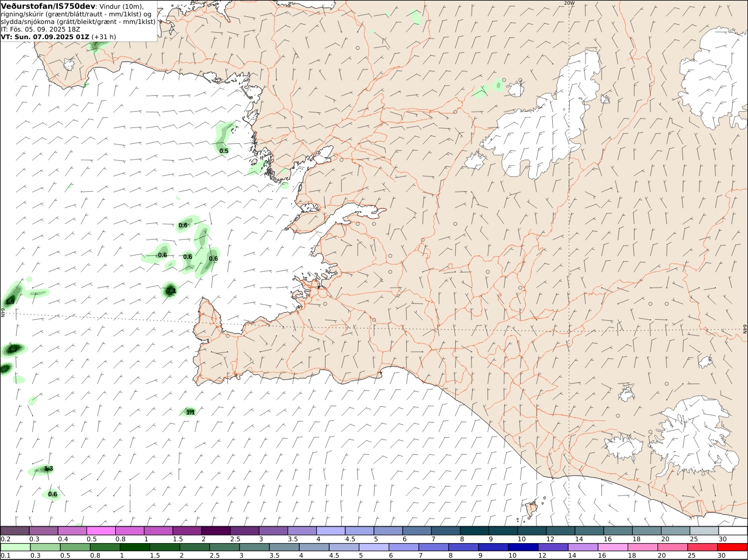The height and width of the screenshot is (560, 748).
Task: Click the Veðurstofan/IS750dev title text
Action: [49, 6]
